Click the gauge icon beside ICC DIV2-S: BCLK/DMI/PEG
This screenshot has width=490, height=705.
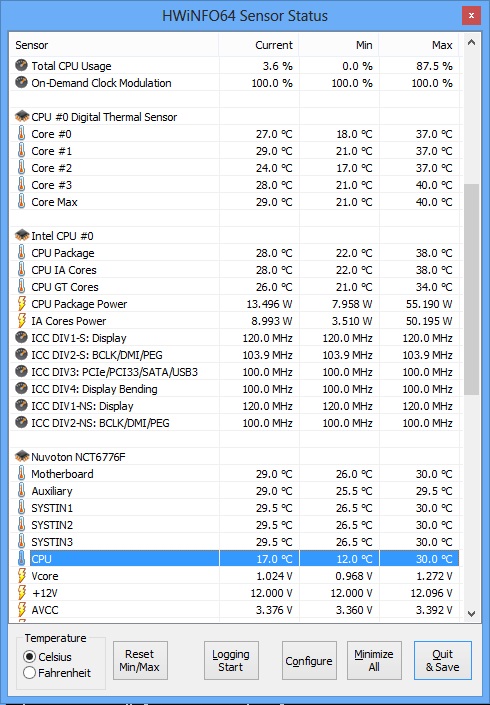(x=21, y=355)
